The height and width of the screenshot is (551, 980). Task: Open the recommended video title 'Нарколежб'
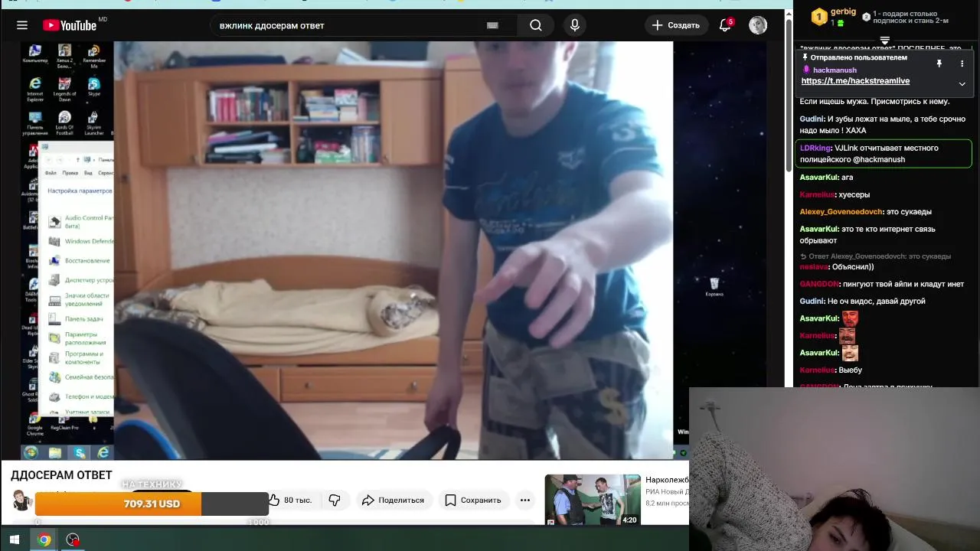pos(668,480)
